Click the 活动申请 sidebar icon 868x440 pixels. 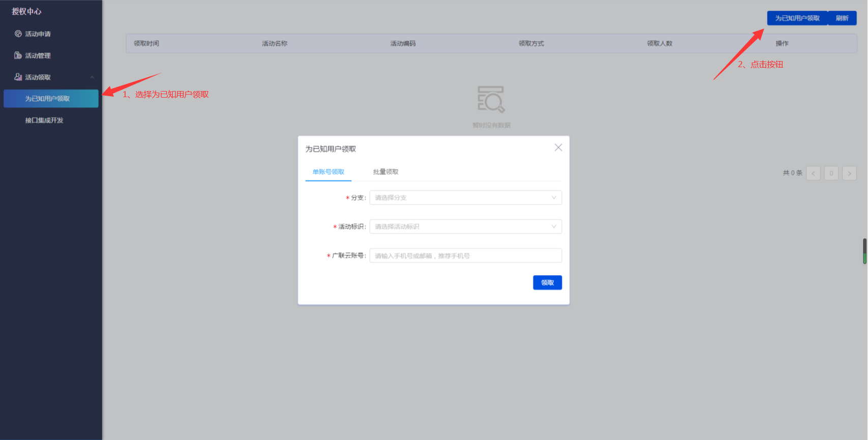click(x=18, y=34)
